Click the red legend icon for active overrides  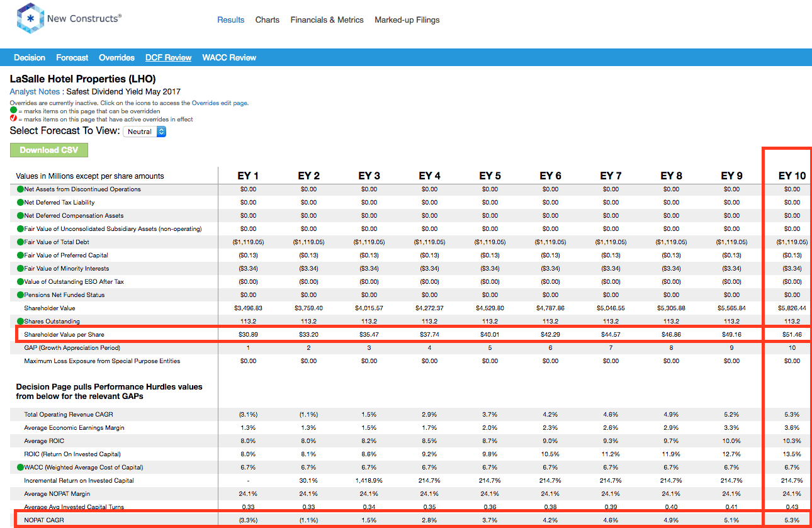[13, 118]
